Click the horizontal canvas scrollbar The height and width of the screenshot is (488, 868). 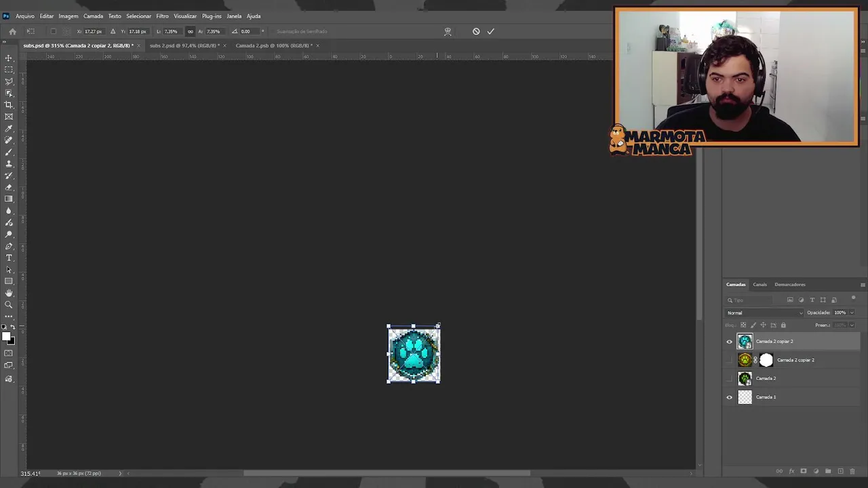click(387, 473)
